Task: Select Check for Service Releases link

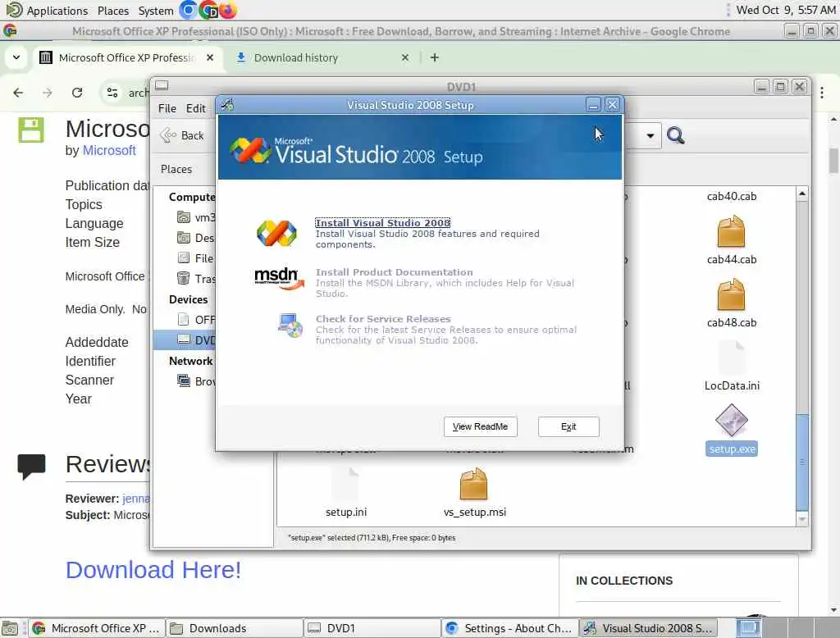Action: (x=383, y=319)
